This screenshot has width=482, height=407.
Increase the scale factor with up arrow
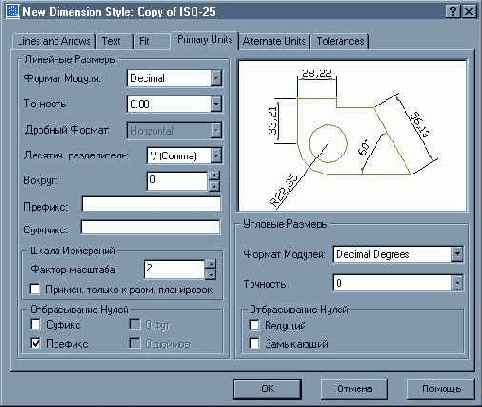[x=210, y=264]
